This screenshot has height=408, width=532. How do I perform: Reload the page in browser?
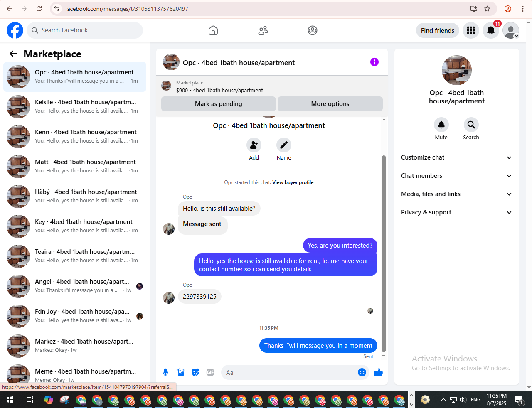point(39,9)
